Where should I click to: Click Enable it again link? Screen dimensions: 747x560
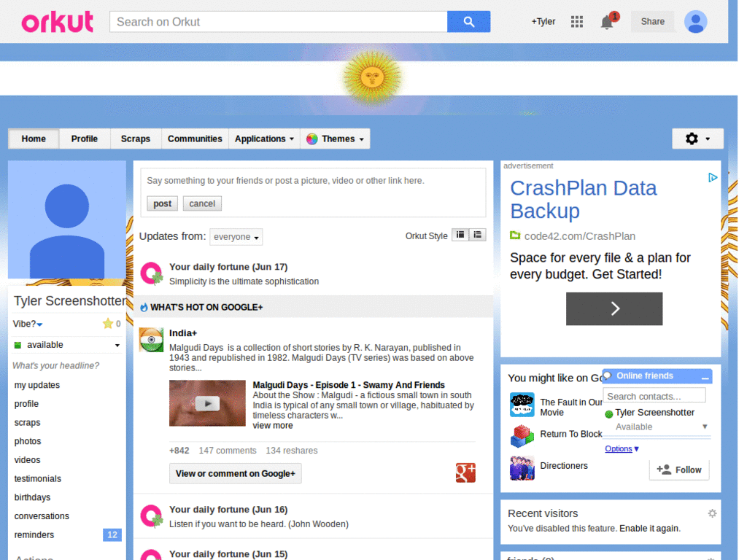[649, 528]
